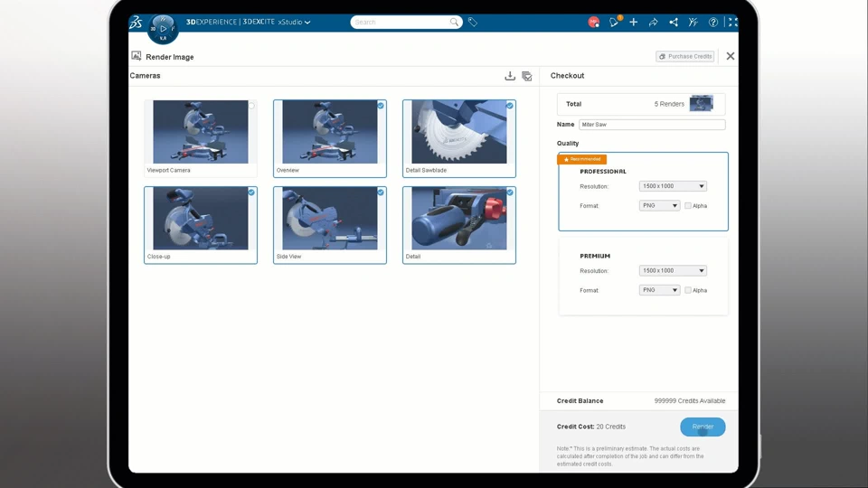Screen dimensions: 868x488
Task: Enable the Viewport Camera checkbox
Action: tap(251, 105)
